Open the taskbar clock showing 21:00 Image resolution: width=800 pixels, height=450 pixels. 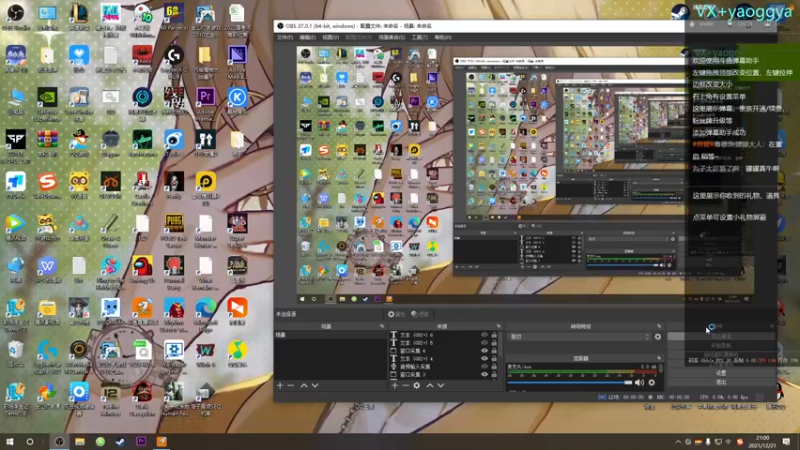[x=762, y=441]
